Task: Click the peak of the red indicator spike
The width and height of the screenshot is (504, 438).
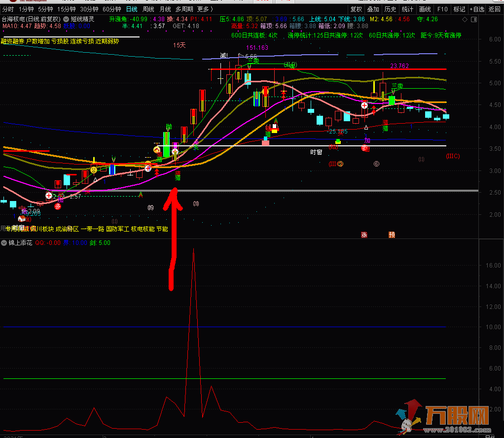Action: [x=193, y=249]
